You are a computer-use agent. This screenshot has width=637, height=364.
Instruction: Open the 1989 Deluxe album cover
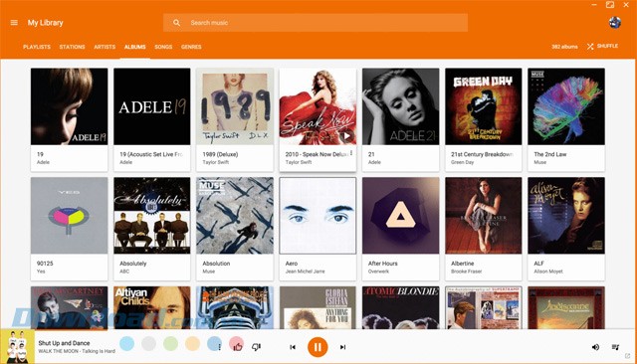click(x=235, y=106)
